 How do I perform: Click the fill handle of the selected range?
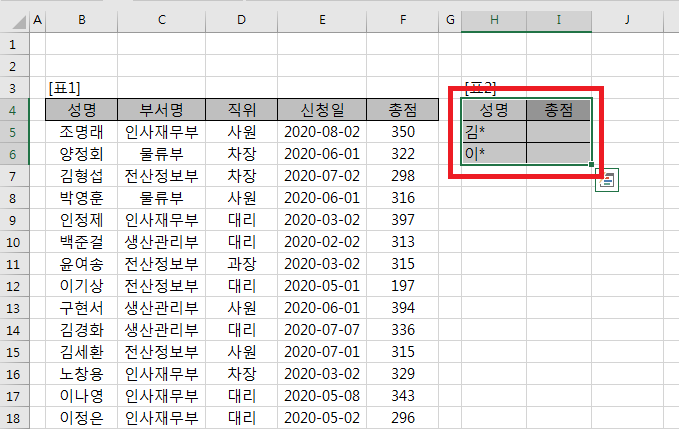tap(592, 164)
